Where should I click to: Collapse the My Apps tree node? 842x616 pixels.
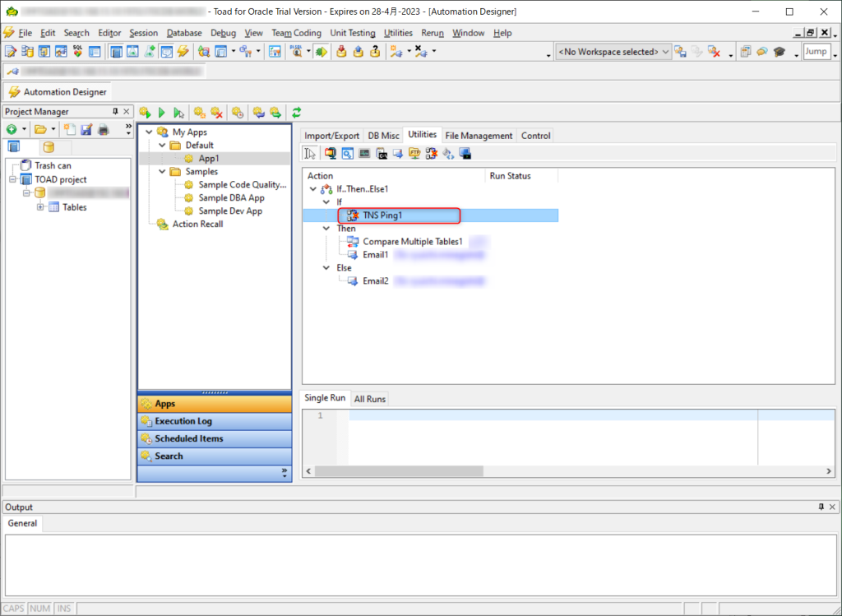point(150,132)
